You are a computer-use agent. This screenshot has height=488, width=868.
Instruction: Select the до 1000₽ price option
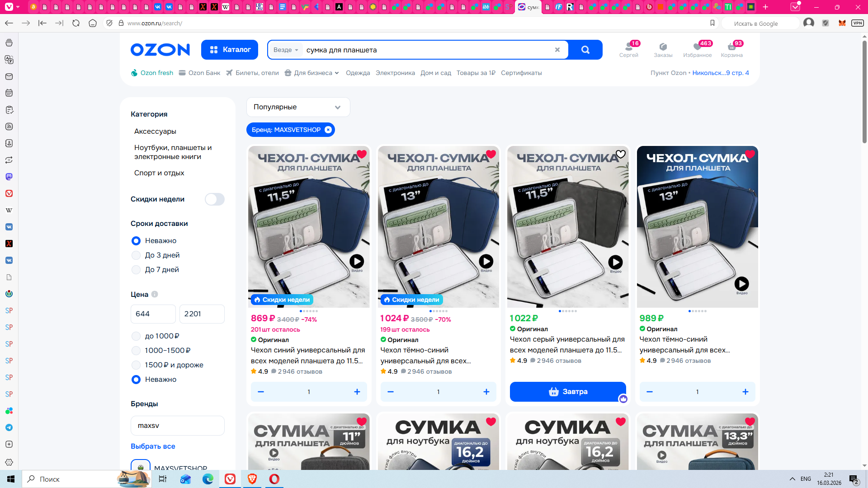click(136, 336)
